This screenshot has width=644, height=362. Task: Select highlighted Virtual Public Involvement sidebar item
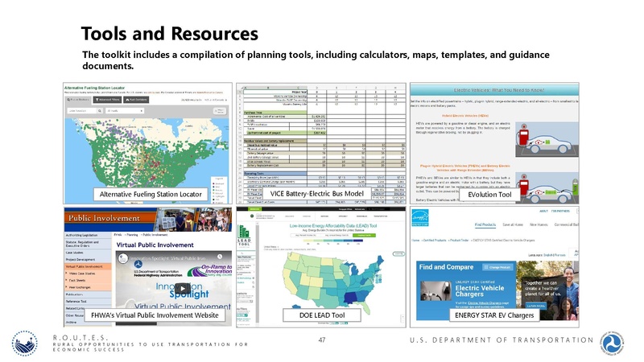click(88, 266)
